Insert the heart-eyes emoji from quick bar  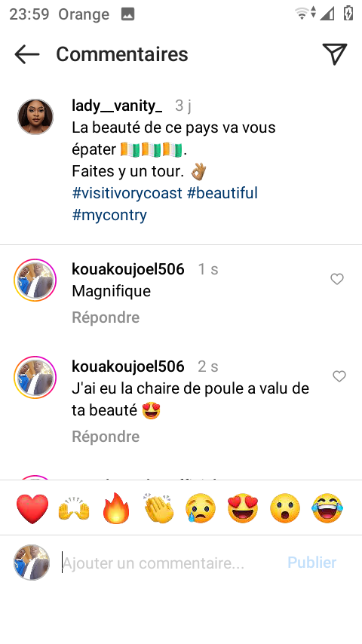tap(243, 508)
